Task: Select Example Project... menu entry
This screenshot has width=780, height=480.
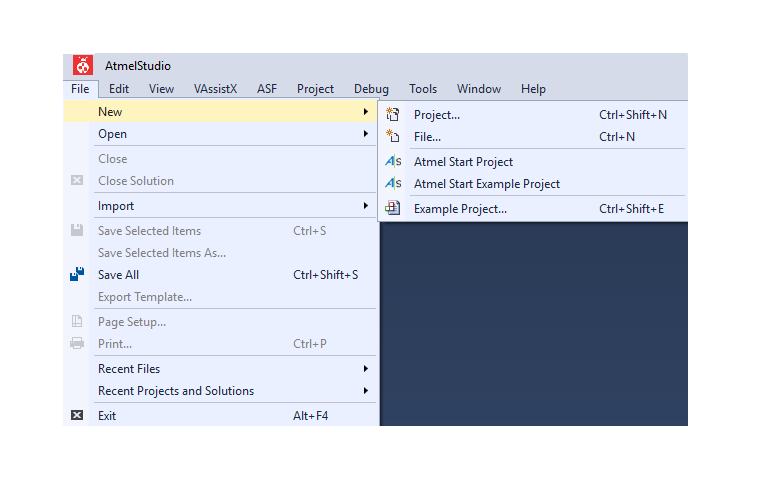Action: tap(460, 209)
